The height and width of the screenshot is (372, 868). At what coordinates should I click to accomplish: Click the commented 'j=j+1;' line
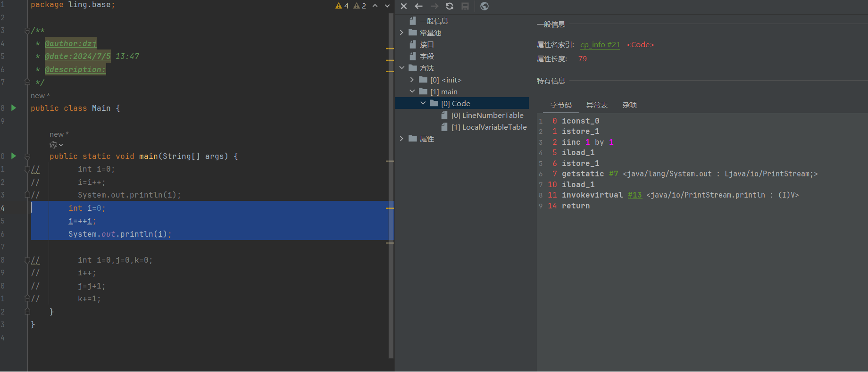[x=92, y=286]
